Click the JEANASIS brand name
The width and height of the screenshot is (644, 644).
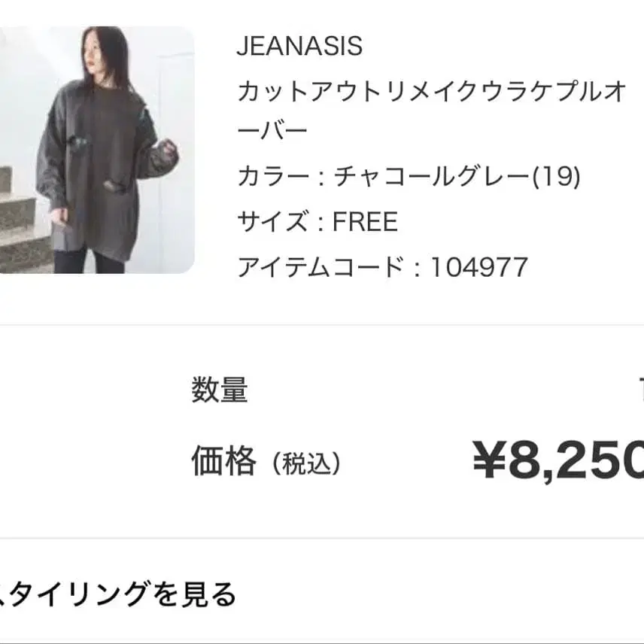pos(299,47)
